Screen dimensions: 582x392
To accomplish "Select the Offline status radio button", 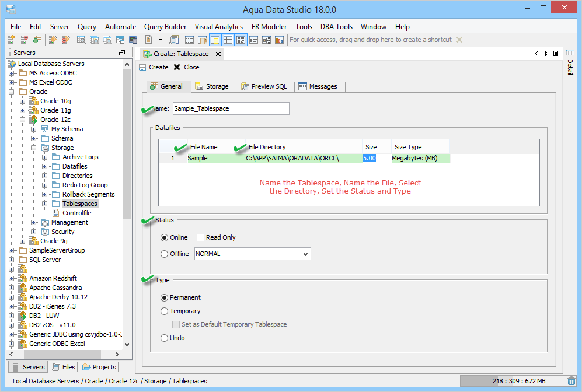I will click(164, 254).
